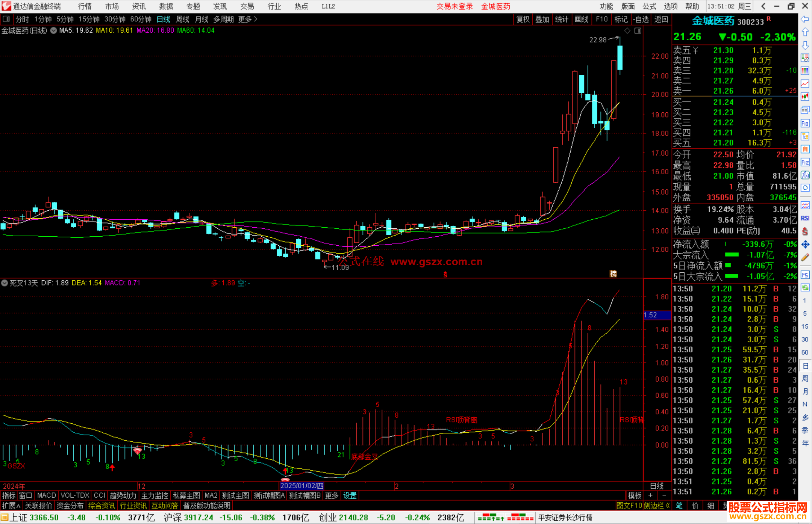Viewport: 812px width, 524px height.
Task: Open the 设置 indicator settings
Action: click(350, 495)
